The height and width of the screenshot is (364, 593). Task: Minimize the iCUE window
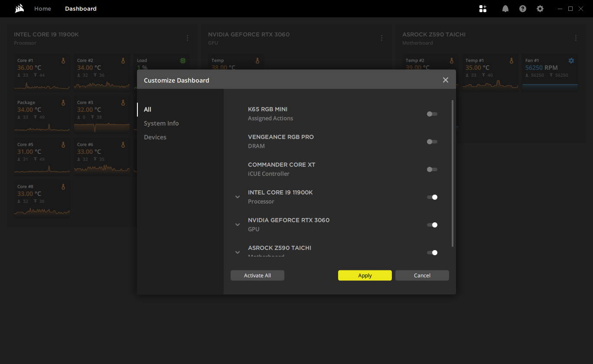click(560, 9)
